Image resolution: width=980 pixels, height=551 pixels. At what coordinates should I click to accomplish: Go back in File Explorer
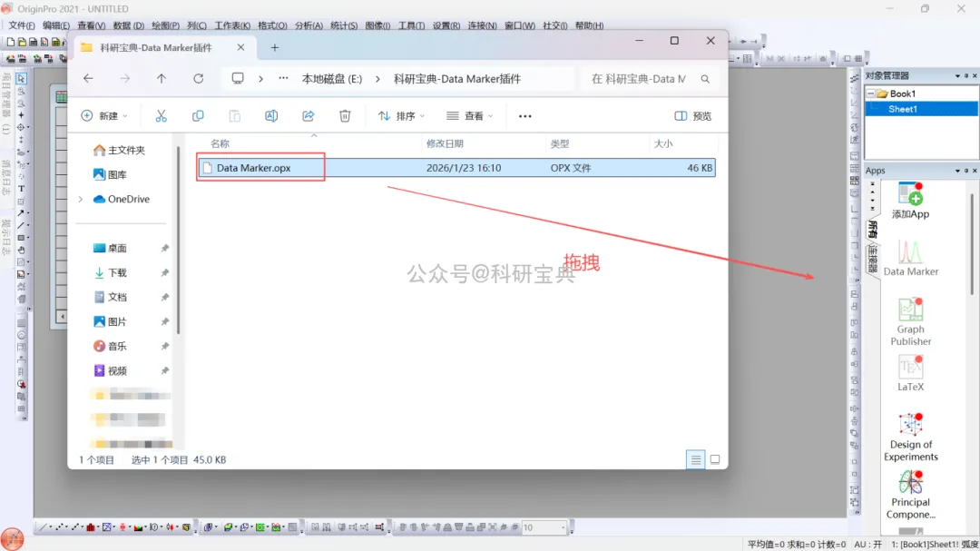88,78
